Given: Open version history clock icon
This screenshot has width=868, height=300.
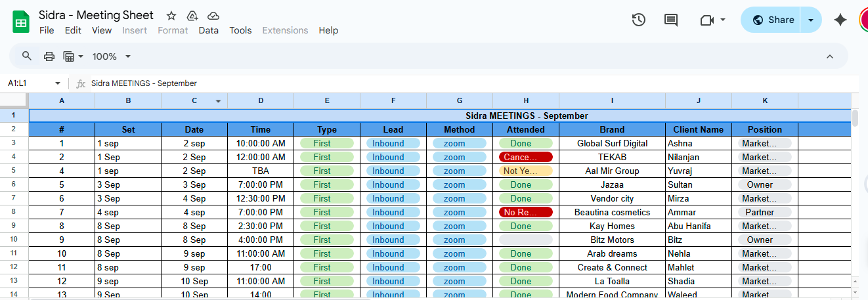Looking at the screenshot, I should pos(638,20).
